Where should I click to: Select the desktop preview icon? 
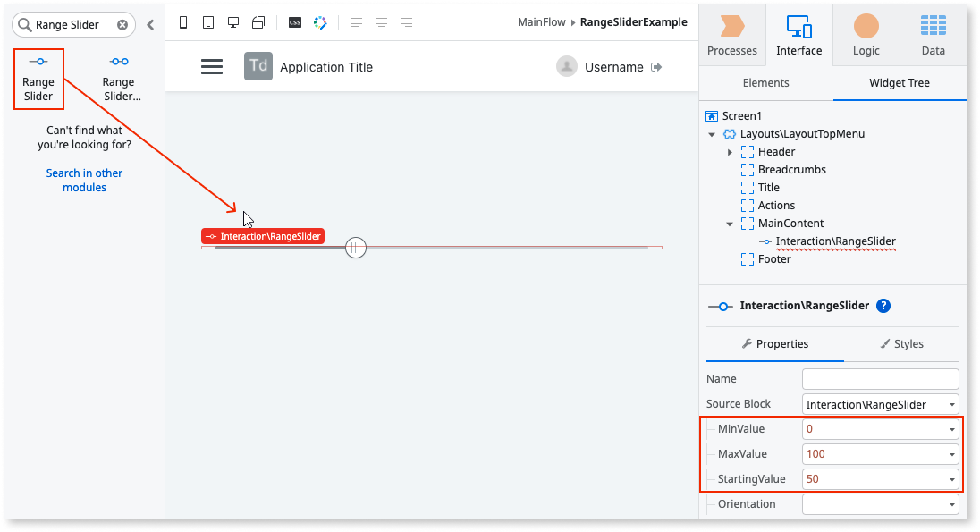coord(233,22)
